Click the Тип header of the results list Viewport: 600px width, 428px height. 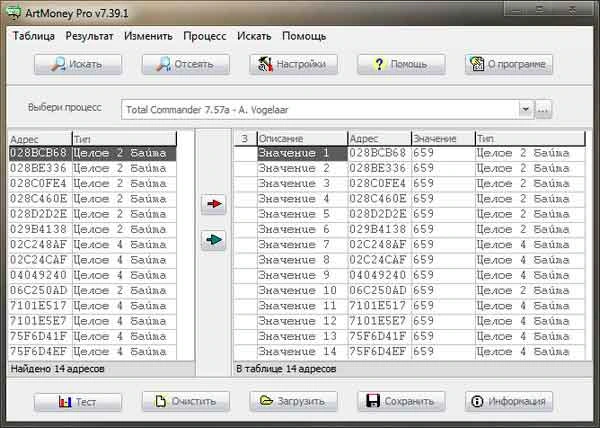click(124, 138)
